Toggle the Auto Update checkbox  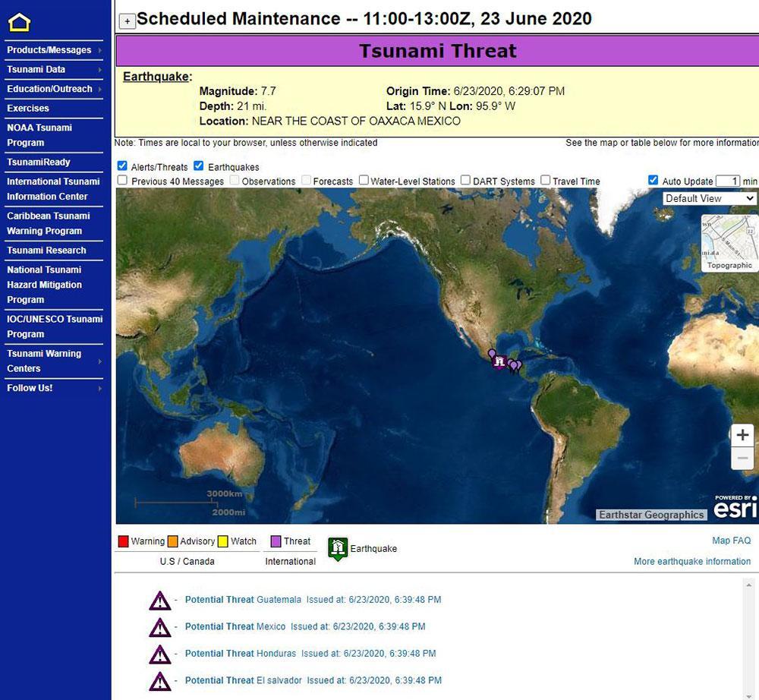653,181
